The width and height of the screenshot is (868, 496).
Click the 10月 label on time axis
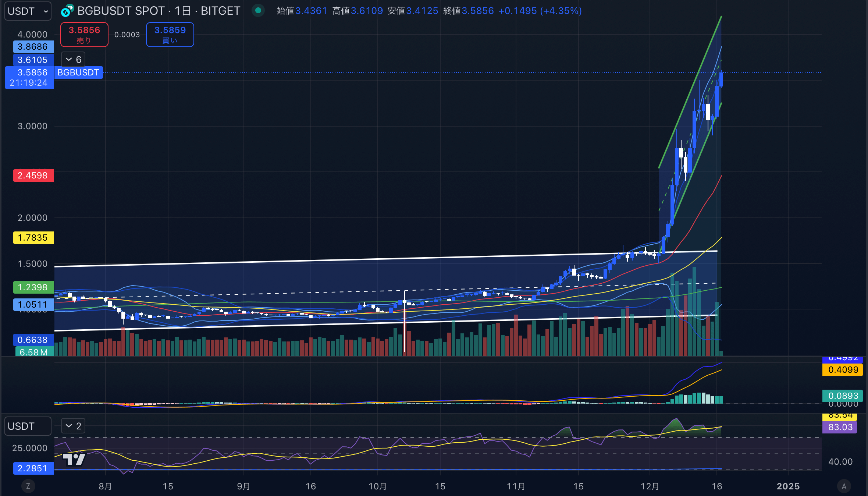point(378,486)
